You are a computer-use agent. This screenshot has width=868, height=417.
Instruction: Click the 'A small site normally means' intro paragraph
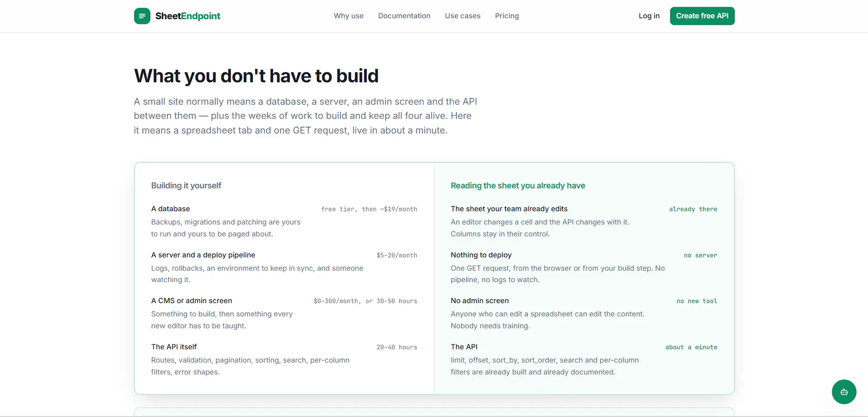[x=305, y=116]
